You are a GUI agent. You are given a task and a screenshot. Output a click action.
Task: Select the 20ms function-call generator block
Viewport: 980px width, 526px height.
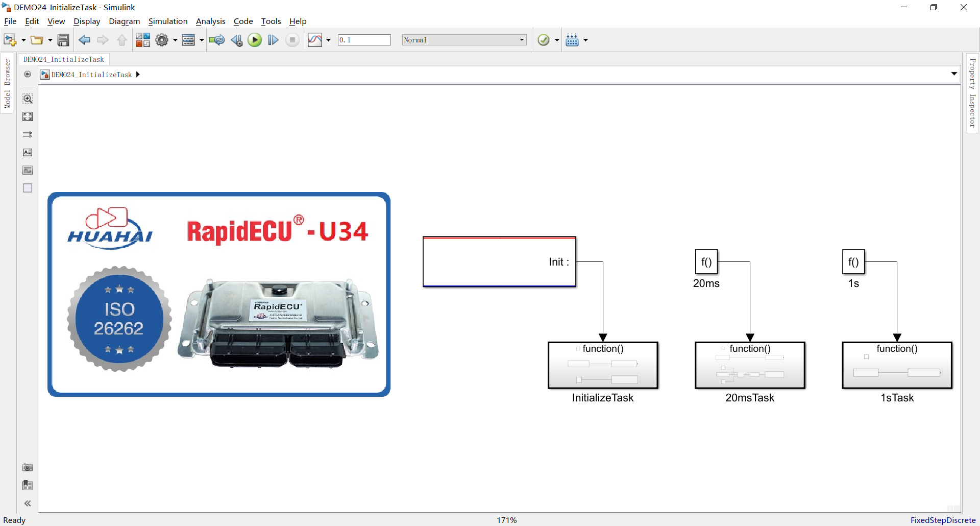(706, 262)
